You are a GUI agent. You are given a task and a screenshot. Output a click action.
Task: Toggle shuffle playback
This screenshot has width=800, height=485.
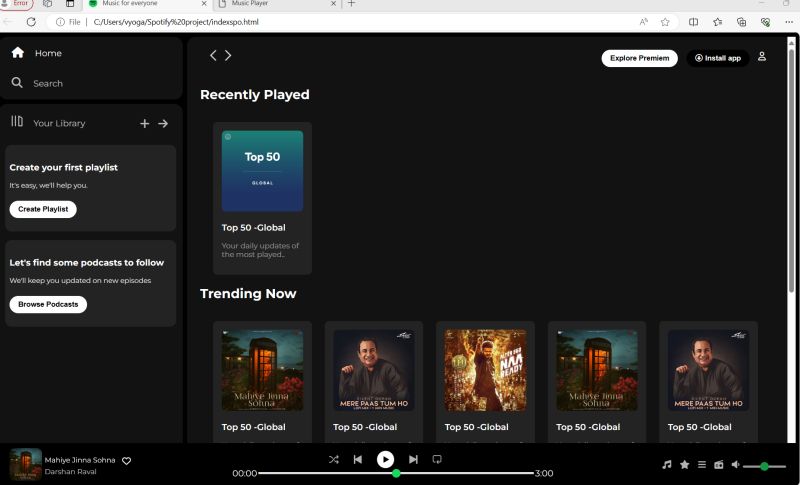click(334, 460)
